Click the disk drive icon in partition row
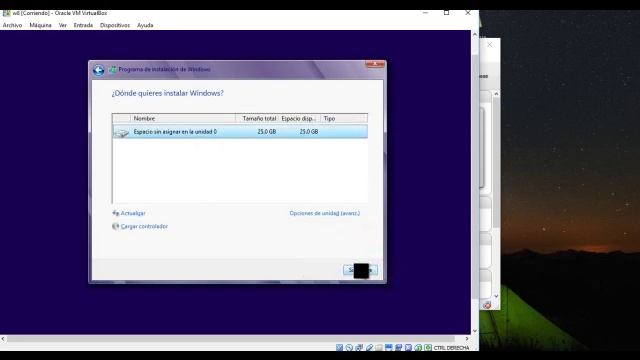Viewport: 640px width, 360px height. coord(121,132)
